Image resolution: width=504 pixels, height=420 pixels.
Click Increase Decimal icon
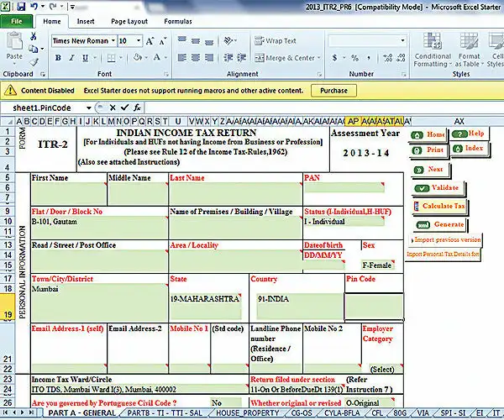387,58
